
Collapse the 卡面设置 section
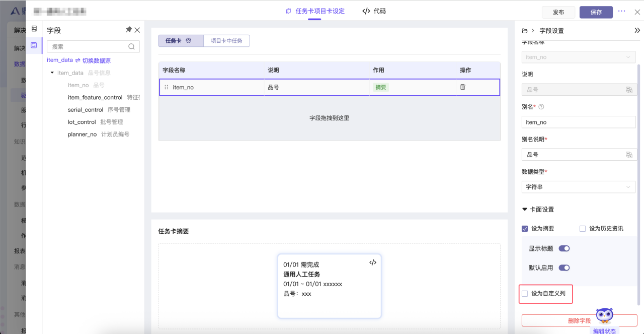[x=525, y=210]
